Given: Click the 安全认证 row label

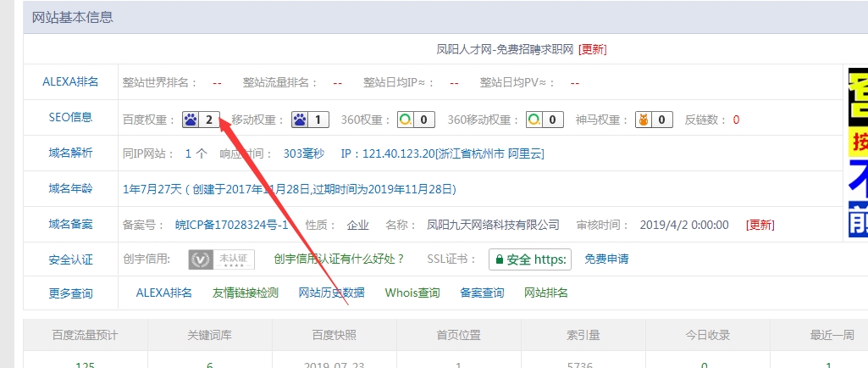Looking at the screenshot, I should pyautogui.click(x=70, y=259).
